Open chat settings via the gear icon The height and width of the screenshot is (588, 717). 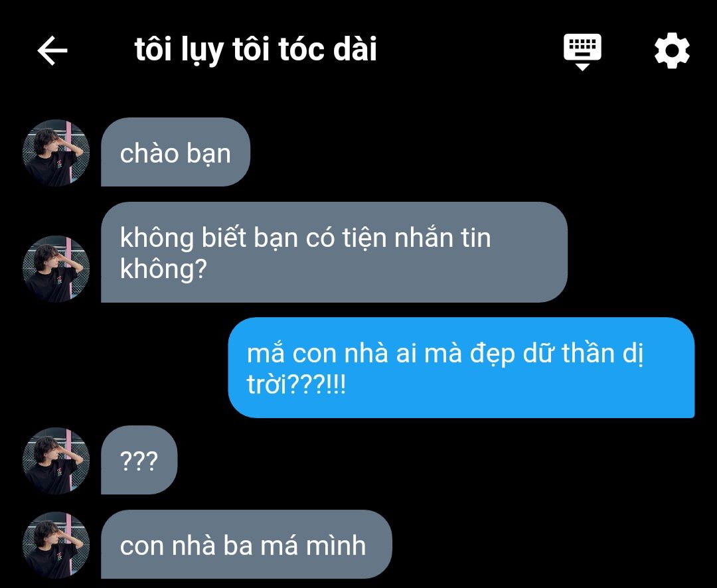click(672, 50)
